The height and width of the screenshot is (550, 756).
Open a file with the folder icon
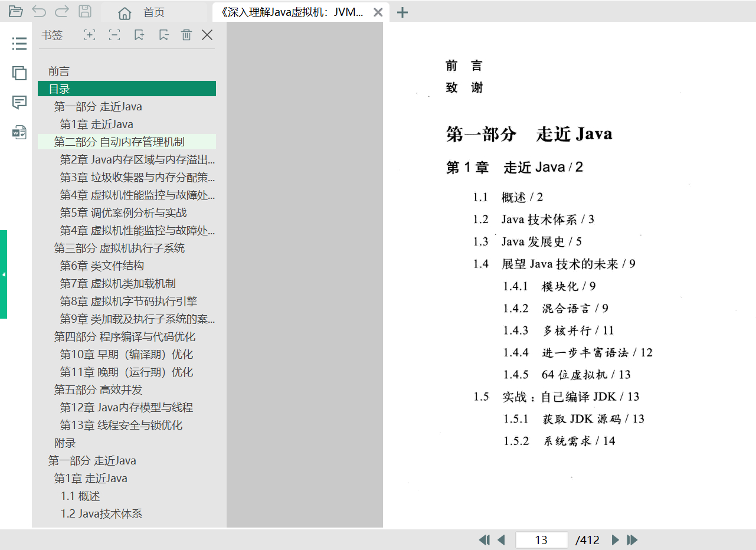point(15,11)
